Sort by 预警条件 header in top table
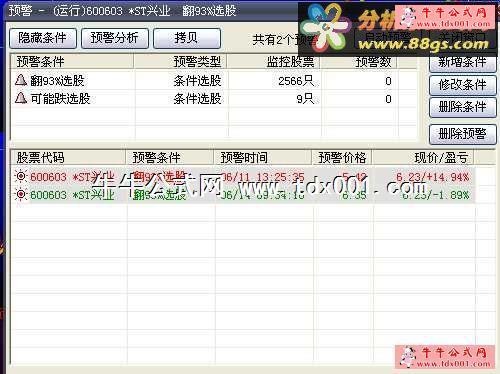 [72, 62]
